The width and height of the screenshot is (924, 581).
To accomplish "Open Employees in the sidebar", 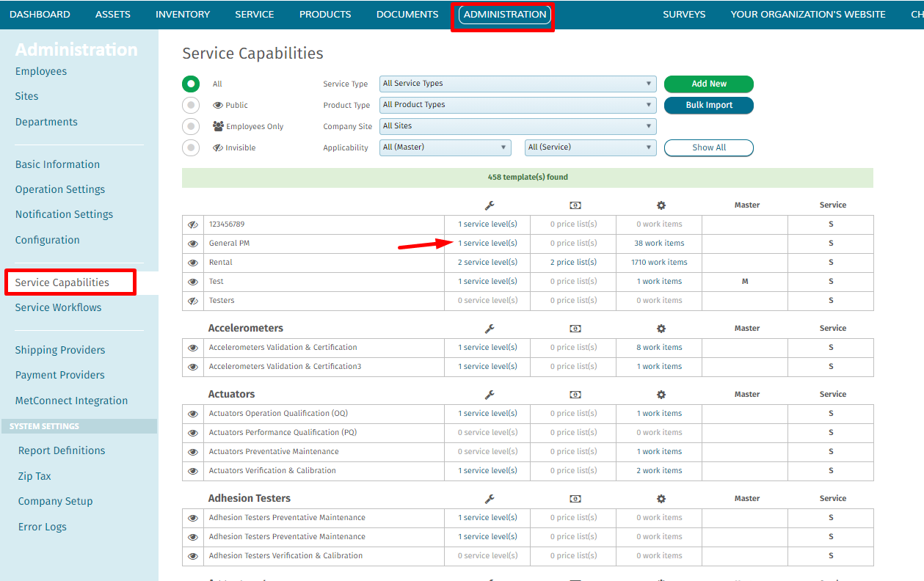I will [41, 71].
